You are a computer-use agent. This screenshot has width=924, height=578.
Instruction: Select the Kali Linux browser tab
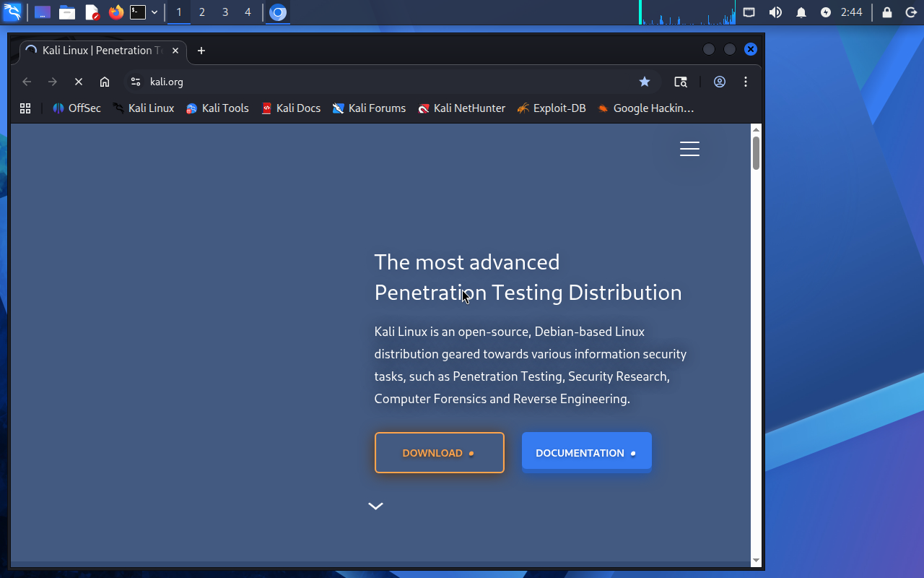pos(97,51)
